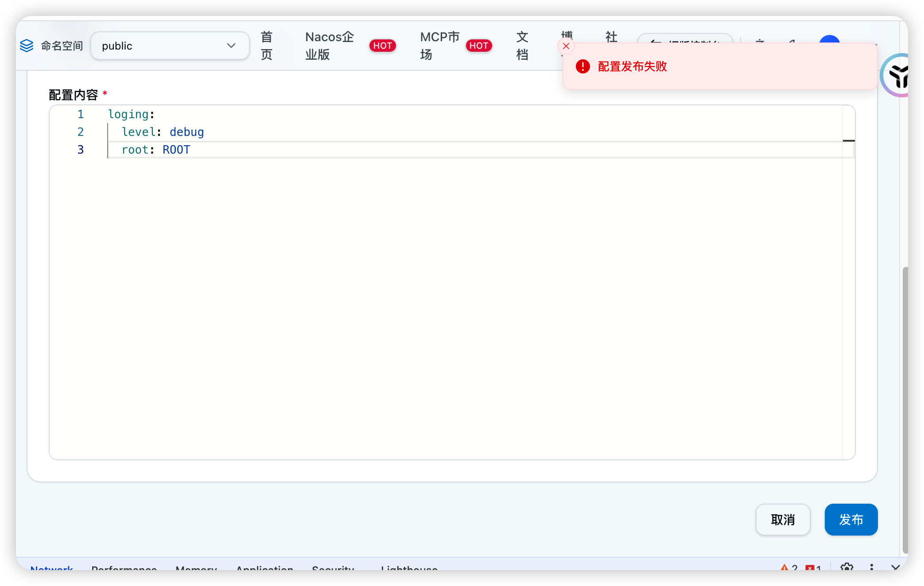Viewport: 924px width, 586px height.
Task: Expand namespace selector chevron arrow
Action: pyautogui.click(x=231, y=46)
